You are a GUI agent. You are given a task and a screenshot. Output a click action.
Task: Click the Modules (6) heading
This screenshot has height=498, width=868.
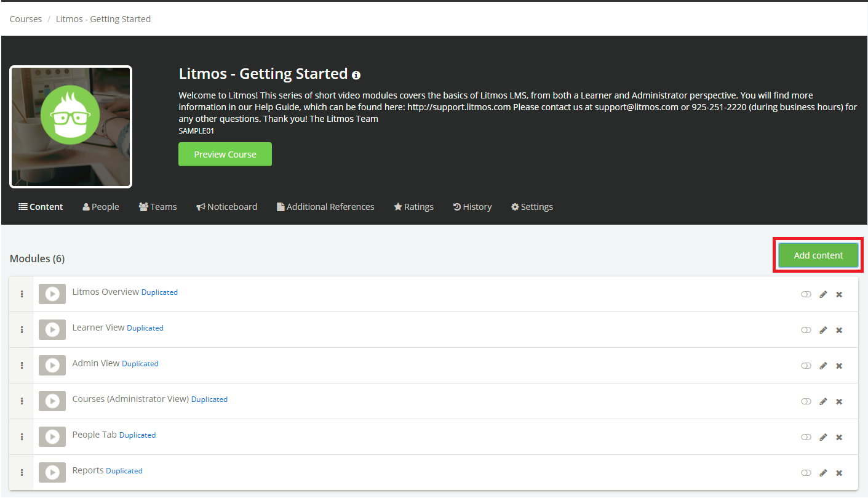(38, 259)
